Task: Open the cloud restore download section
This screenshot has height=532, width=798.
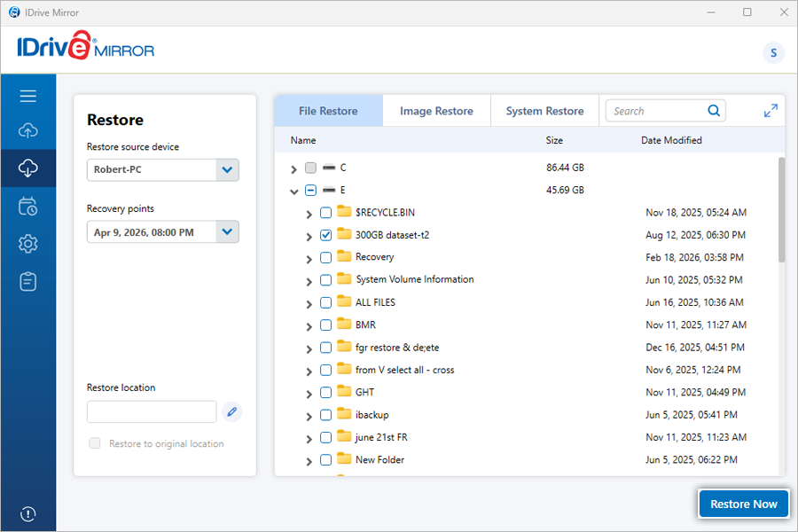Action: coord(27,168)
